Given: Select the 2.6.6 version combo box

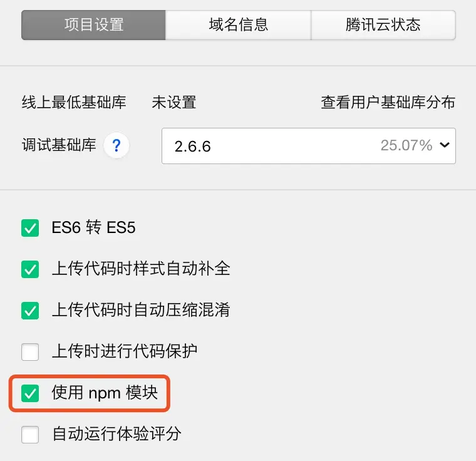Looking at the screenshot, I should click(308, 146).
